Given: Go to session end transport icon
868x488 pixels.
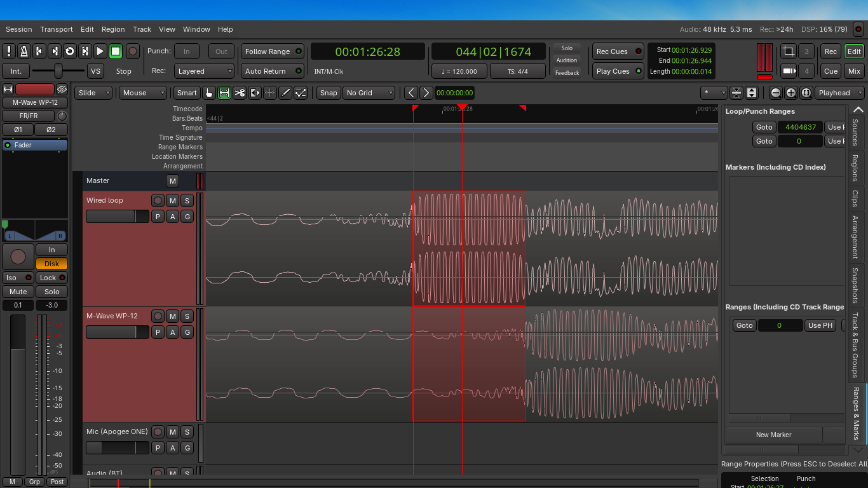Looking at the screenshot, I should tap(55, 51).
